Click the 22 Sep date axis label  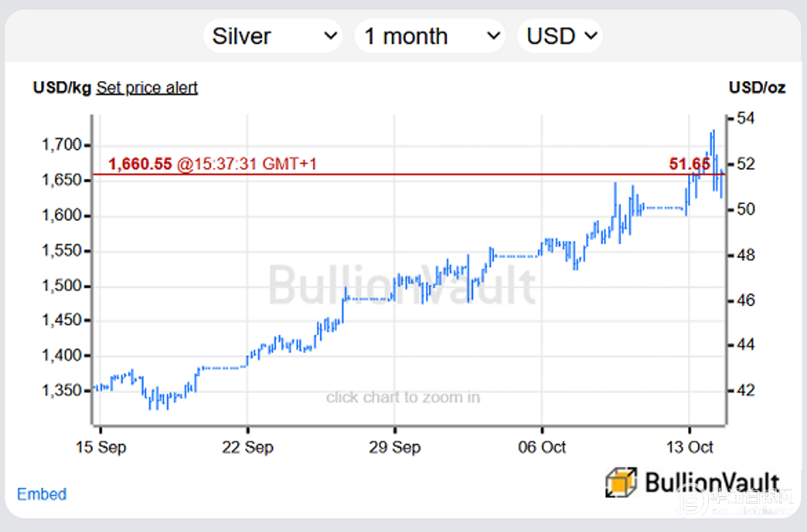point(248,448)
